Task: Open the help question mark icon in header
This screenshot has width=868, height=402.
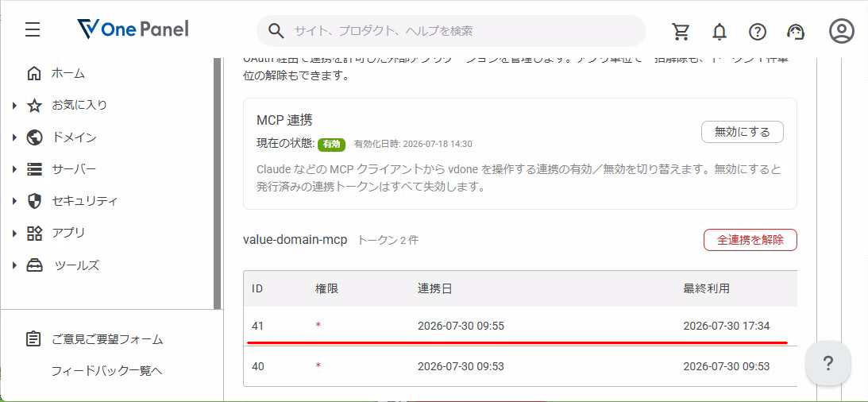Action: pos(758,32)
